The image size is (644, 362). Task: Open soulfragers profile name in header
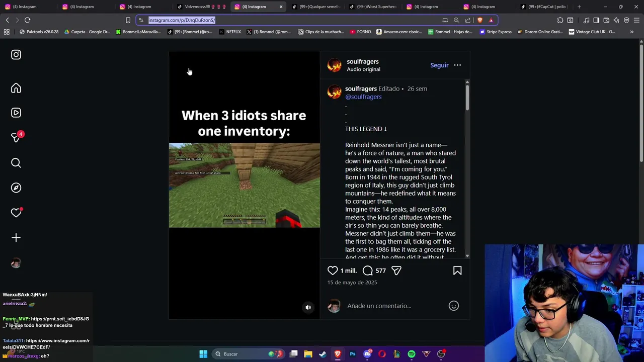(x=362, y=61)
